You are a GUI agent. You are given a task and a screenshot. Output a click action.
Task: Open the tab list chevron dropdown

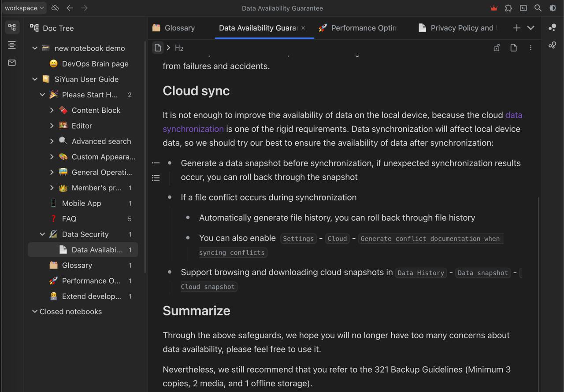tap(531, 28)
